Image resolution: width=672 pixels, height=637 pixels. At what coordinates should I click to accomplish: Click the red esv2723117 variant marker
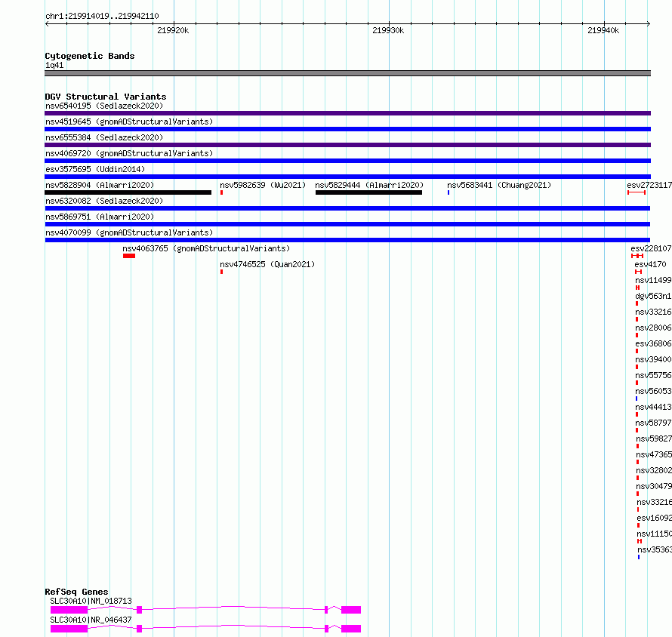[x=637, y=192]
